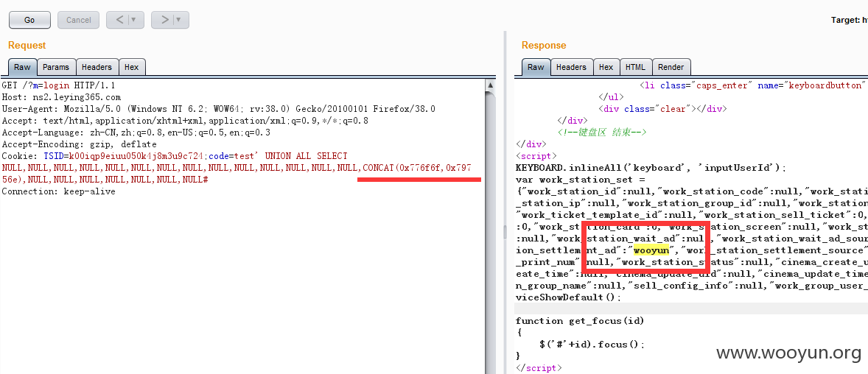Click 'Accept-Encoding: gzip, deflate' line
Screen dimensions: 868x374
[79, 144]
